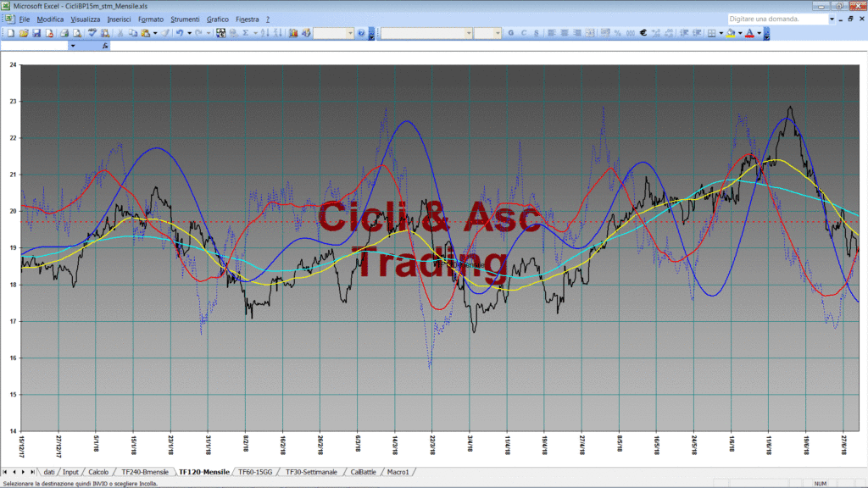868x488 pixels.
Task: Open a file with the folder icon
Action: click(x=24, y=33)
